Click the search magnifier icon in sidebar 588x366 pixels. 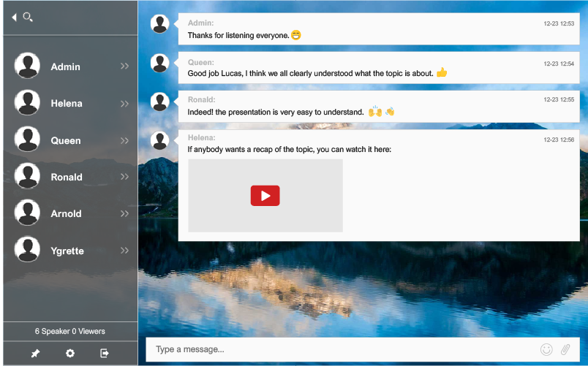coord(28,17)
